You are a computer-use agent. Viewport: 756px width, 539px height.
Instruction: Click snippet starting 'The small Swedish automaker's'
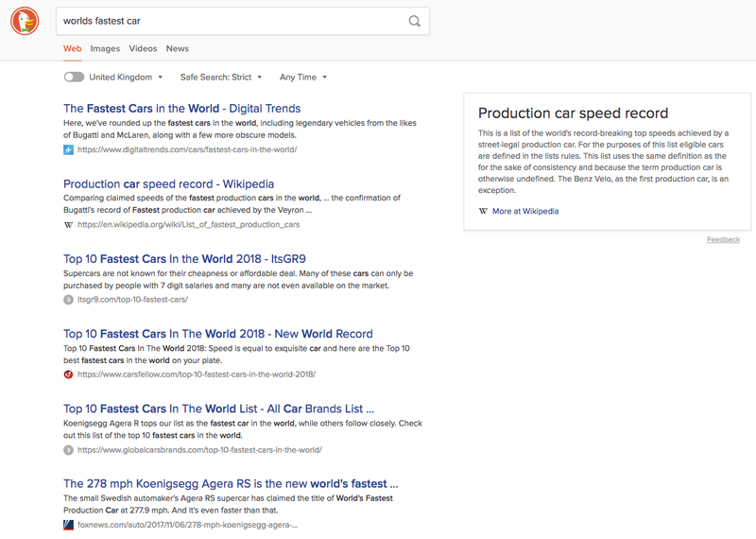pyautogui.click(x=228, y=504)
